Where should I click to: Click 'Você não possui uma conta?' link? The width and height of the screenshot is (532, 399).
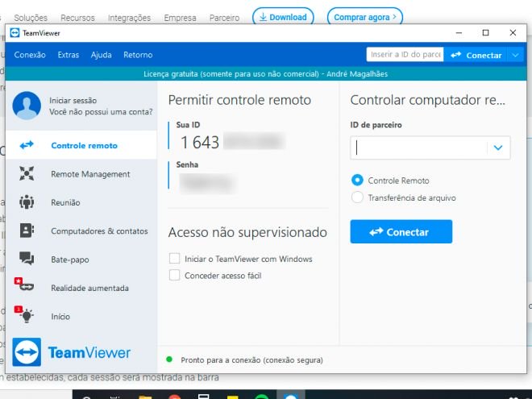point(101,111)
